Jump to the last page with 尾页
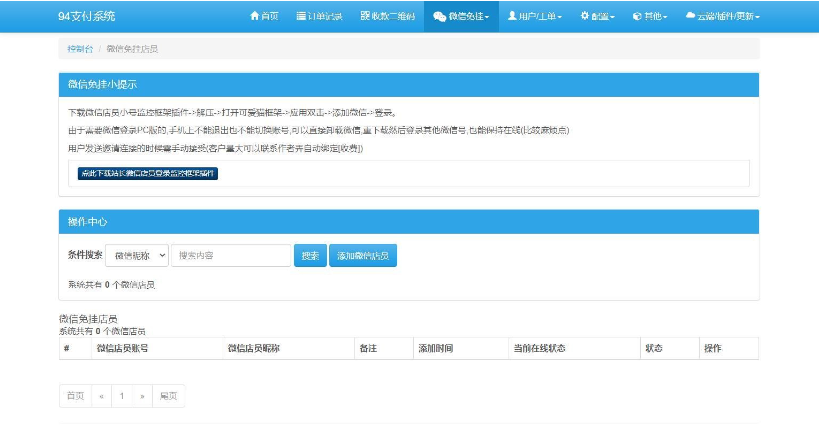The height and width of the screenshot is (428, 819). [x=168, y=396]
